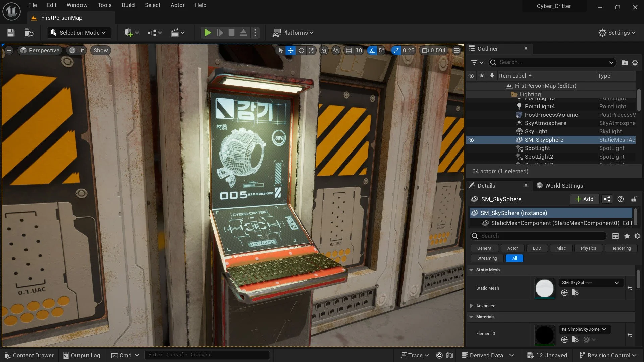
Task: Toggle the Streaming property filter
Action: [487, 258]
